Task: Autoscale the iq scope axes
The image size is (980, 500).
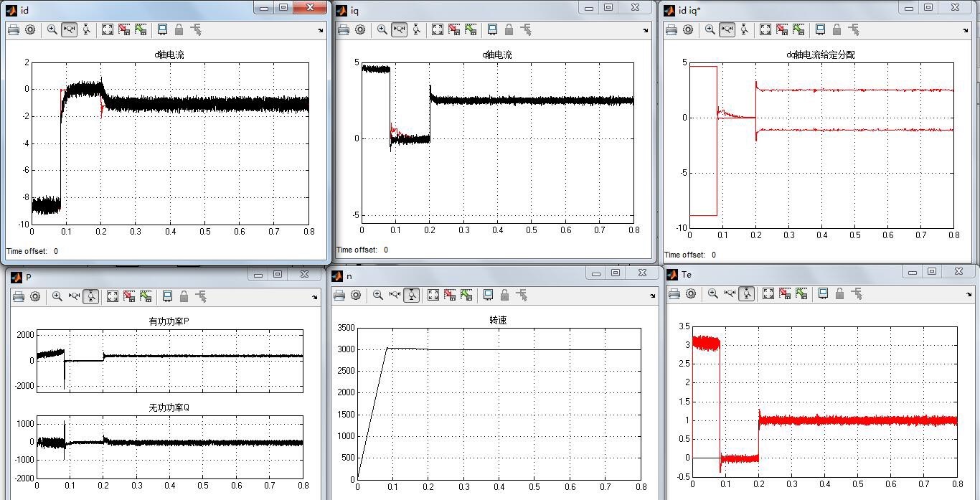Action: pyautogui.click(x=437, y=29)
